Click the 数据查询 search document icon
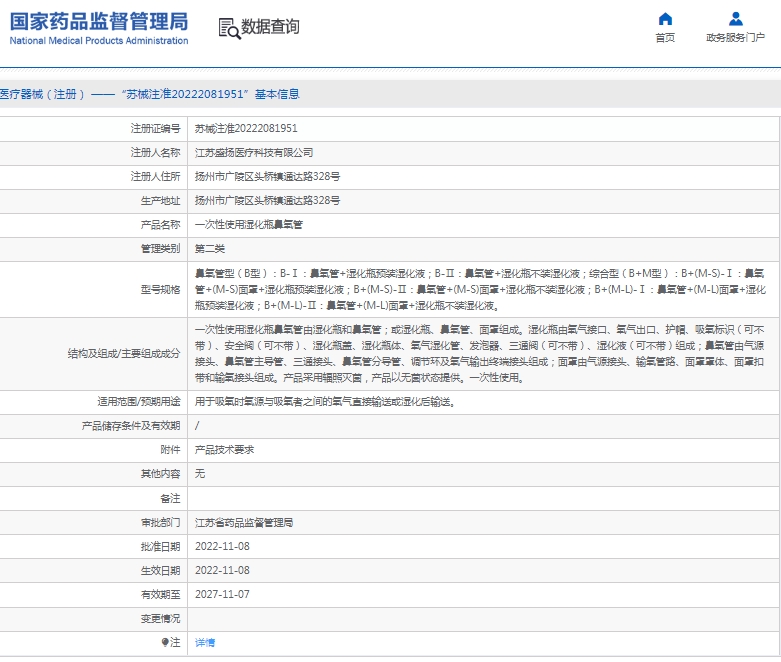 tap(229, 28)
